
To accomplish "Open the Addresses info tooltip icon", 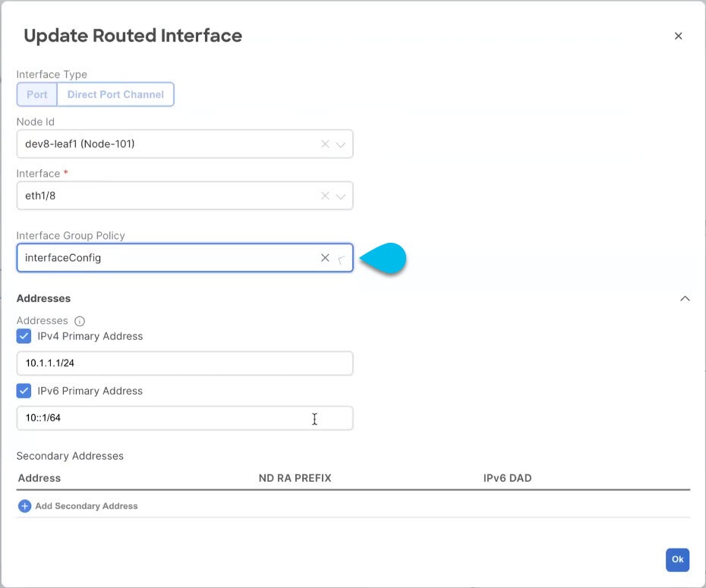I will click(80, 321).
